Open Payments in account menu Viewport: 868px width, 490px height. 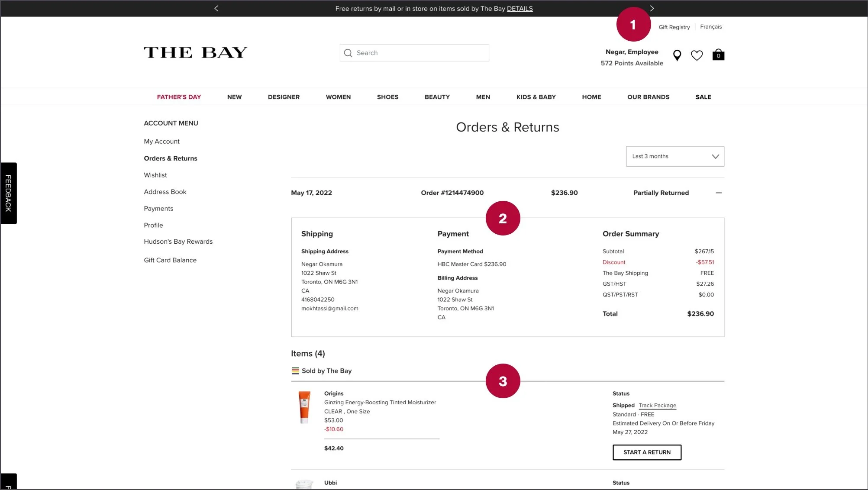point(158,209)
